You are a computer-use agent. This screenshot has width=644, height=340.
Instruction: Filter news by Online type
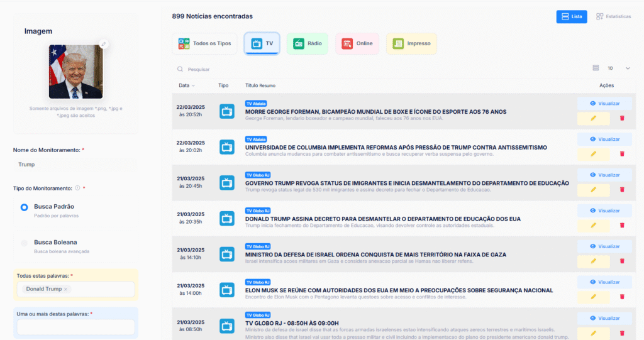point(357,43)
